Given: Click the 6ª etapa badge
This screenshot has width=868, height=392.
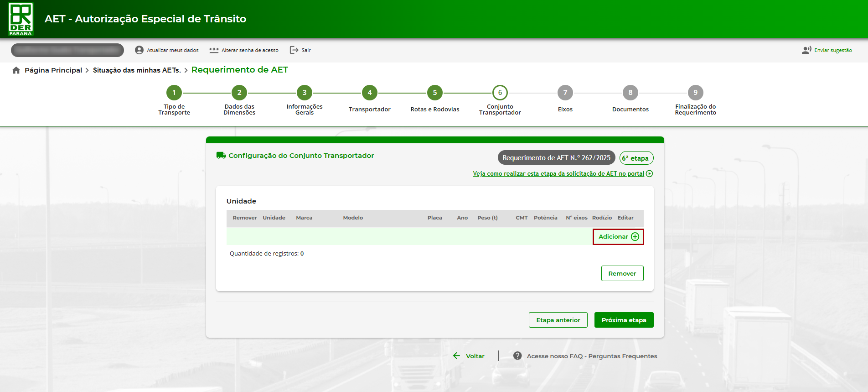Looking at the screenshot, I should tap(636, 158).
